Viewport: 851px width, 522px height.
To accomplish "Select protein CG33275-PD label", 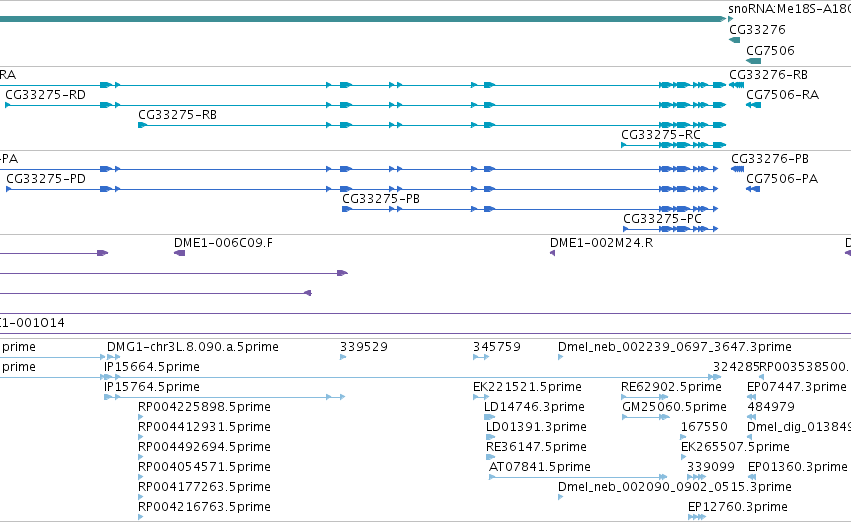I will point(46,179).
